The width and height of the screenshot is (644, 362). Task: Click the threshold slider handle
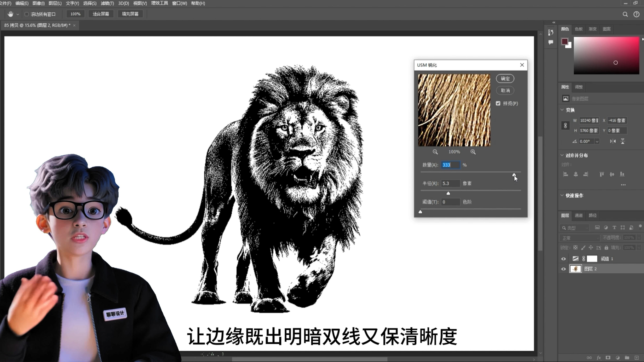click(x=420, y=212)
